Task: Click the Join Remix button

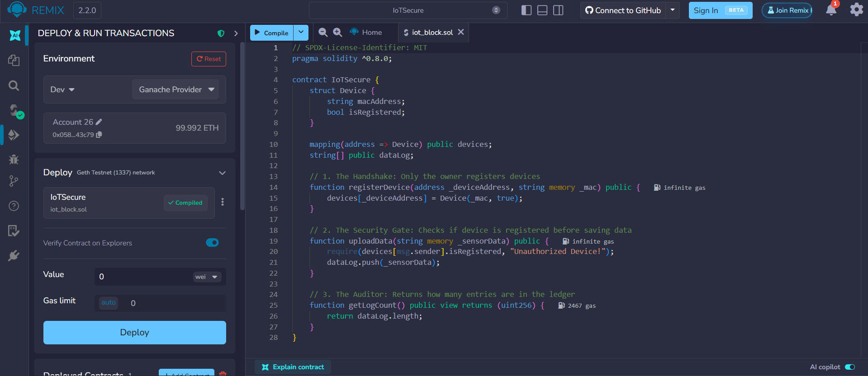Action: point(787,10)
